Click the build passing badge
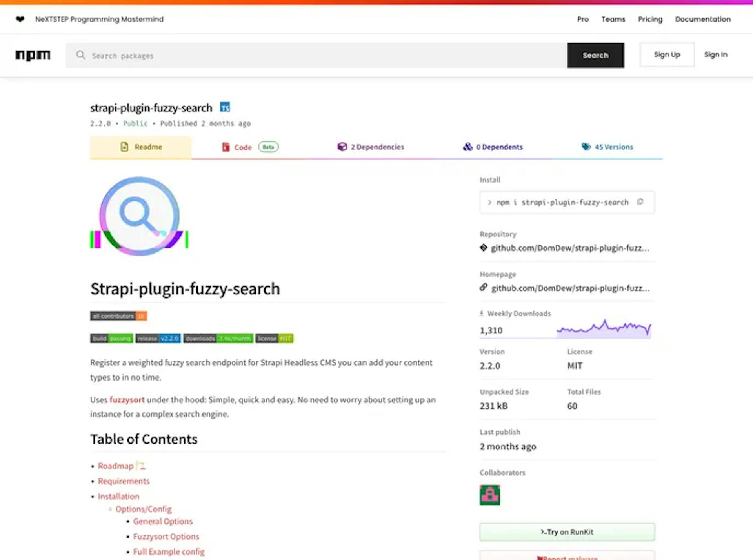The height and width of the screenshot is (560, 753). point(112,338)
